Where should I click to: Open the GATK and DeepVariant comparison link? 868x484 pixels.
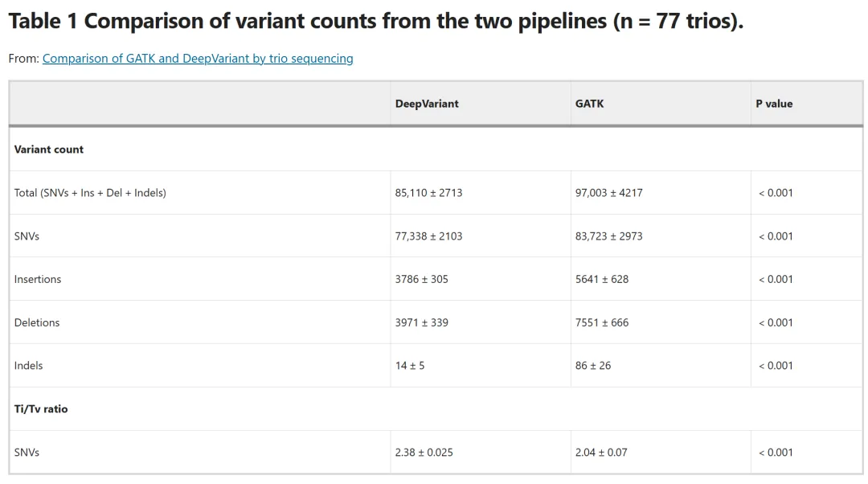pyautogui.click(x=198, y=59)
